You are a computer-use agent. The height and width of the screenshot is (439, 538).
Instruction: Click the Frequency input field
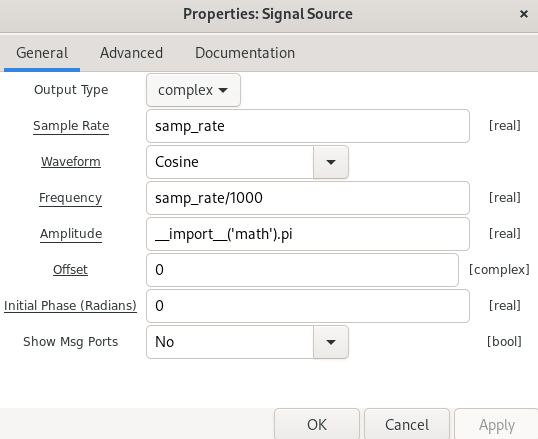tap(308, 198)
